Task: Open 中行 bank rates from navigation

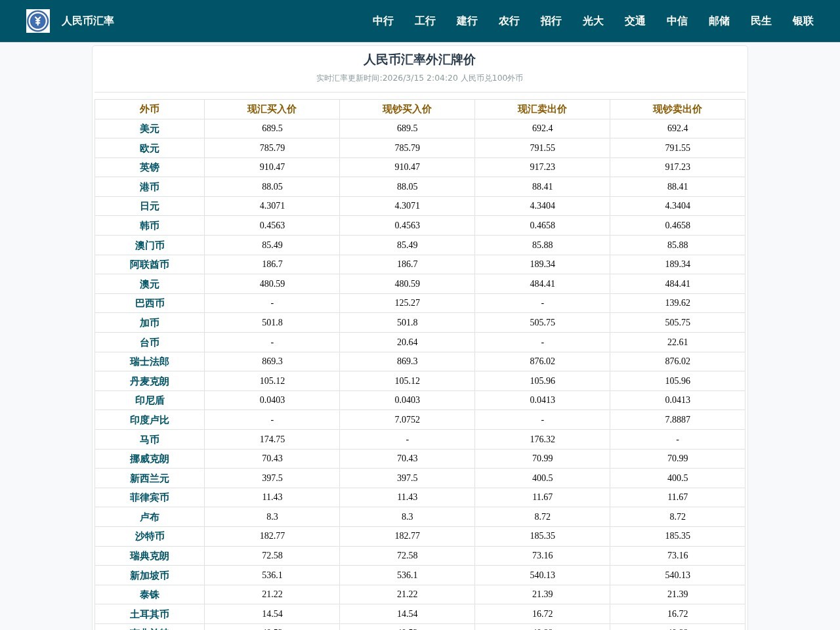Action: point(383,21)
